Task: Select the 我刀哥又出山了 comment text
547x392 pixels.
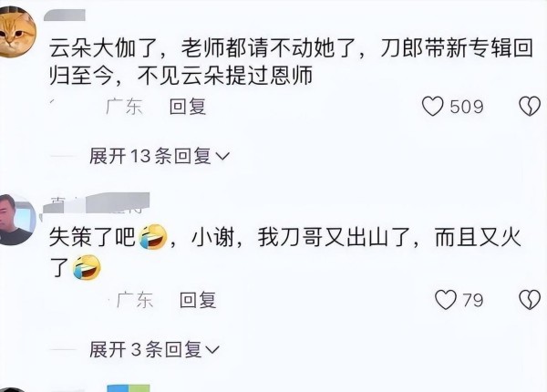Action: (x=285, y=253)
